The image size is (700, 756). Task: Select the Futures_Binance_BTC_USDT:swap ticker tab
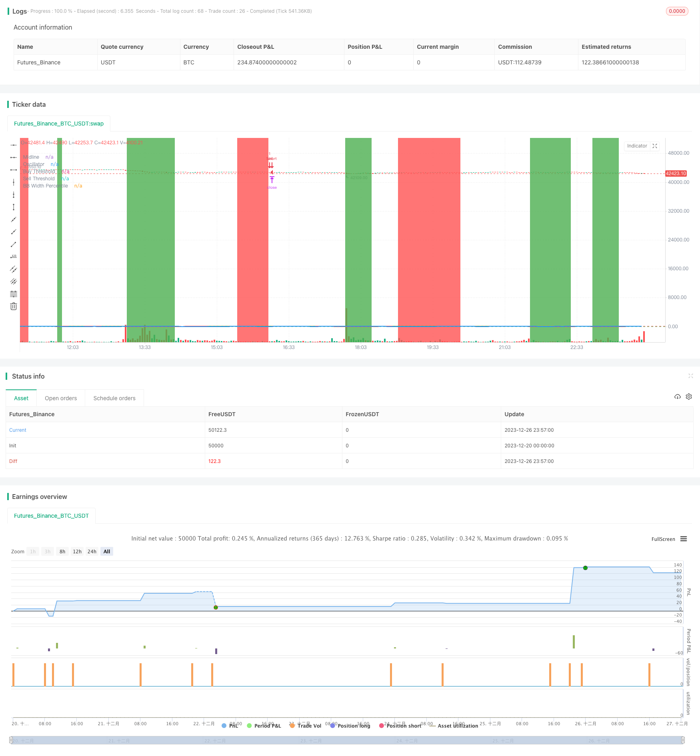pyautogui.click(x=59, y=124)
